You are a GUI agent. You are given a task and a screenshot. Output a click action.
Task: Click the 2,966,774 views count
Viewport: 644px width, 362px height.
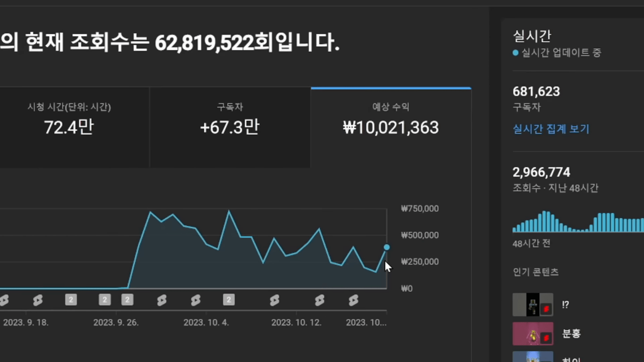(541, 172)
